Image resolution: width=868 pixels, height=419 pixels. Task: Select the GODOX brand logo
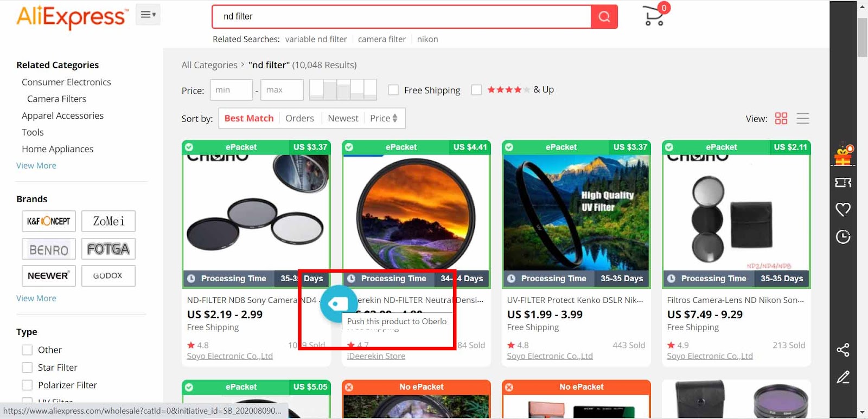pos(108,276)
